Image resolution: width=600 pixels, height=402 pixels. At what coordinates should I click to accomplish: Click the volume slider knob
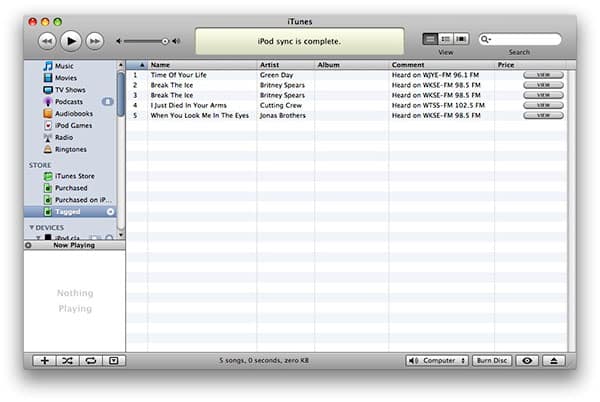165,41
